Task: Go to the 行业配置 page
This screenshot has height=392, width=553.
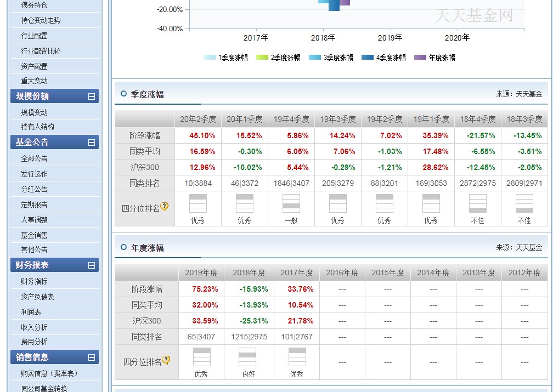Action: click(x=34, y=36)
